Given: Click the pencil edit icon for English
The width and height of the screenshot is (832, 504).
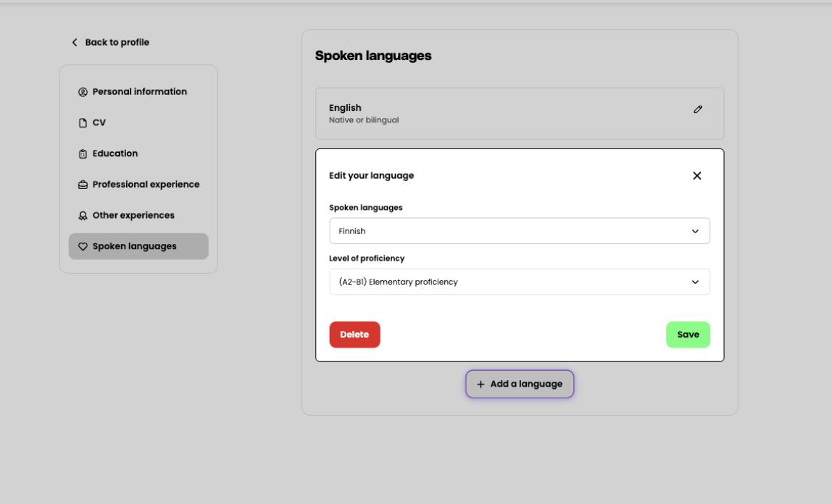Looking at the screenshot, I should [698, 109].
